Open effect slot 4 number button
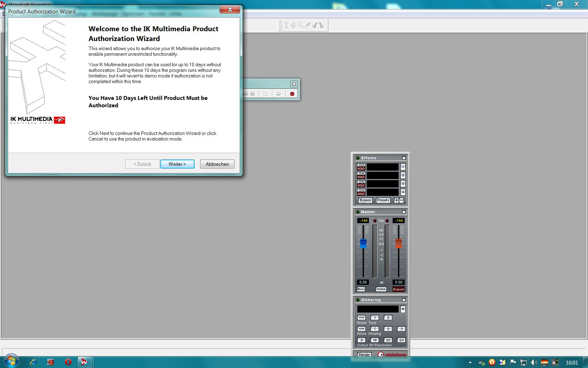 pyautogui.click(x=403, y=192)
